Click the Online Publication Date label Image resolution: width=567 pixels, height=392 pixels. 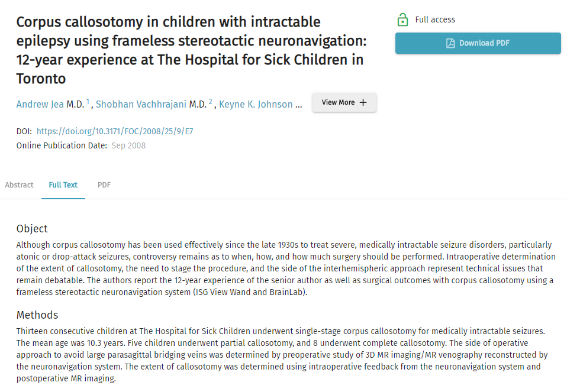(x=62, y=145)
